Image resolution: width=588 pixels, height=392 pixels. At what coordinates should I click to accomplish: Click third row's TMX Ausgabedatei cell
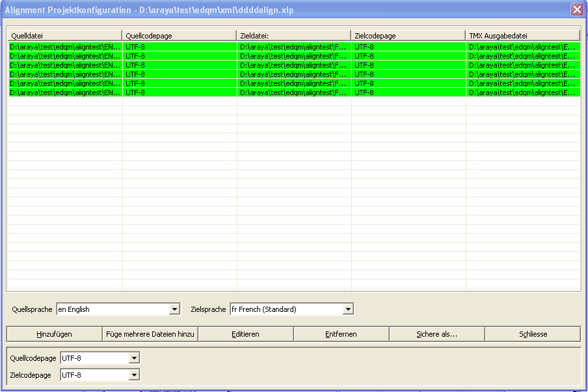pos(522,65)
